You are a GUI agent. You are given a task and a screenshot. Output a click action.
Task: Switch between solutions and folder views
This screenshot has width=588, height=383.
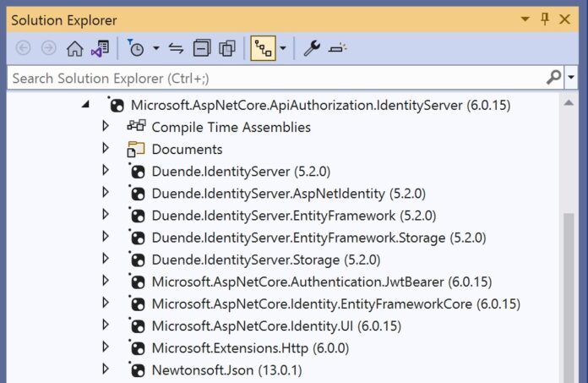point(100,48)
